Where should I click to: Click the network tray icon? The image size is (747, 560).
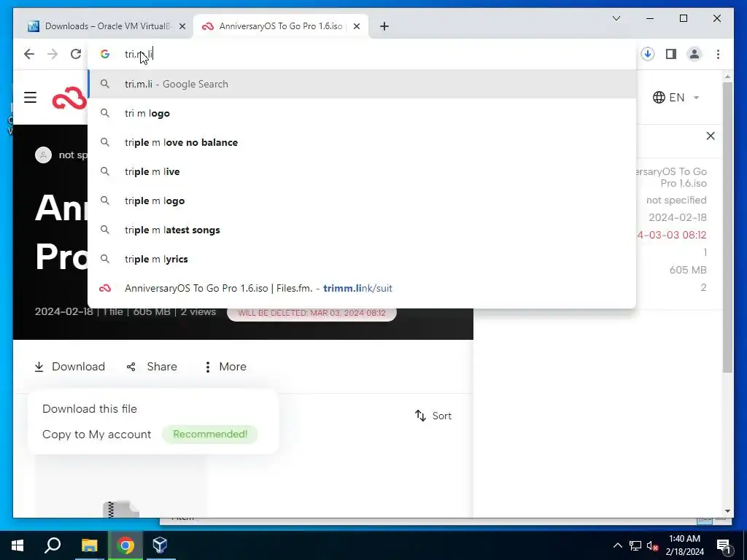(635, 545)
